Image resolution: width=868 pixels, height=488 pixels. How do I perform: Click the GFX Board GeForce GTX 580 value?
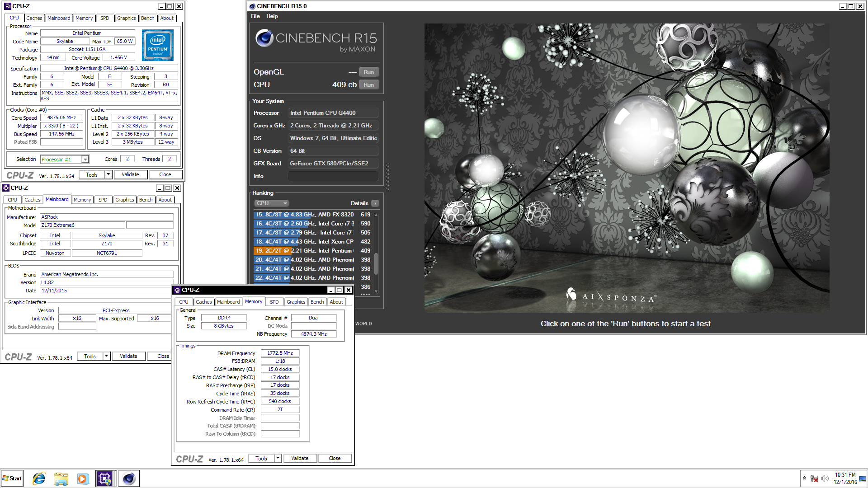point(333,164)
